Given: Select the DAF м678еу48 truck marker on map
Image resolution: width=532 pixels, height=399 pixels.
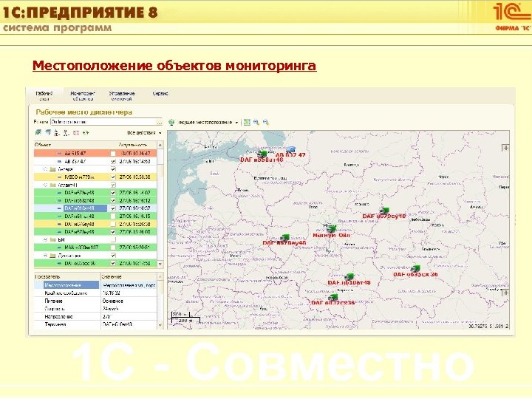Looking at the screenshot, I should coord(284,237).
